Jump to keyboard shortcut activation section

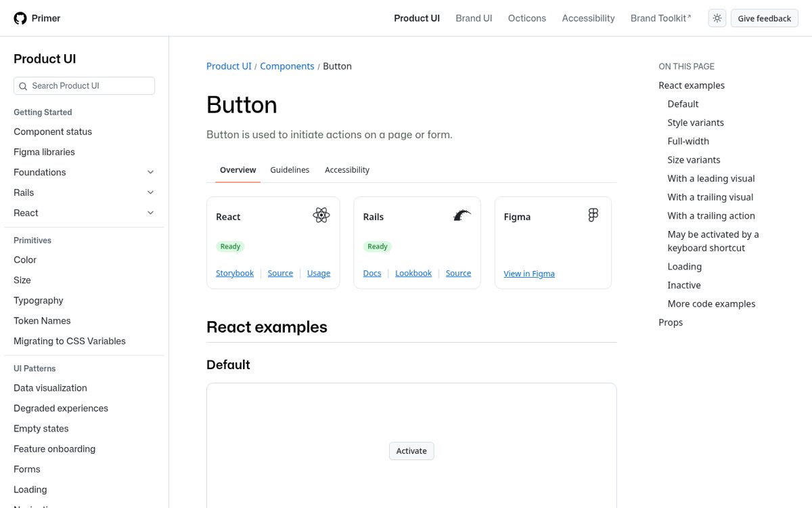713,241
